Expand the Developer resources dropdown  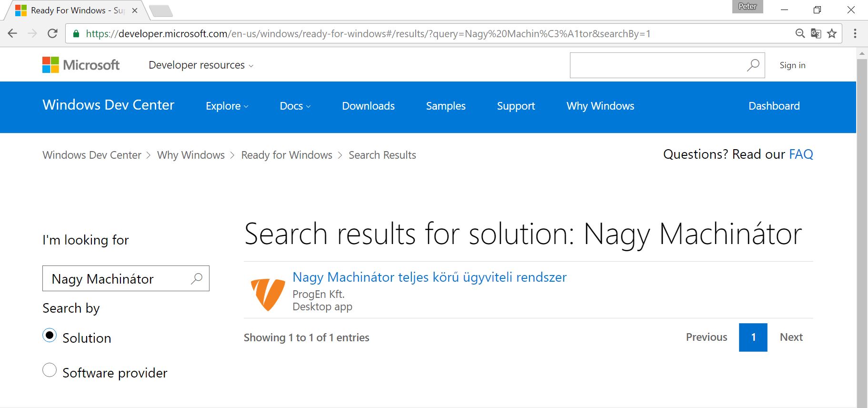201,65
